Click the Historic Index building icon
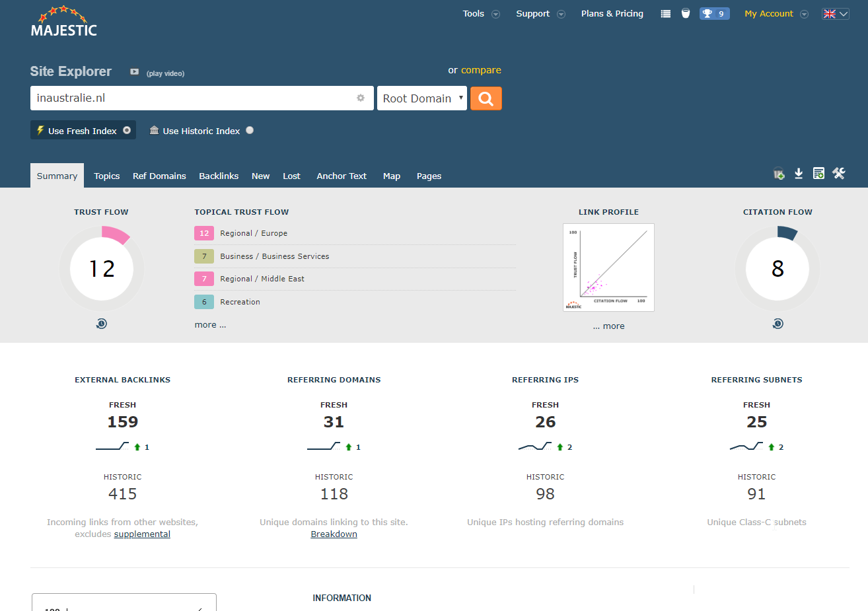The width and height of the screenshot is (868, 611). pyautogui.click(x=154, y=130)
